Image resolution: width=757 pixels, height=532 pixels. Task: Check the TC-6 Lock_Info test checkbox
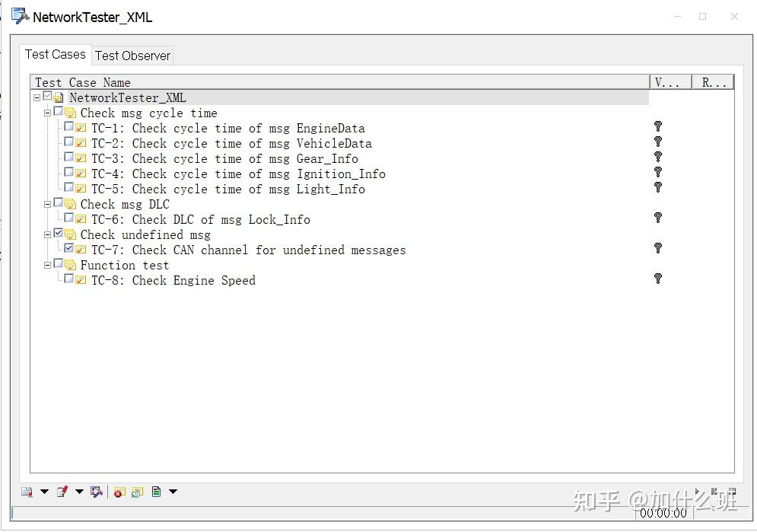pyautogui.click(x=70, y=219)
